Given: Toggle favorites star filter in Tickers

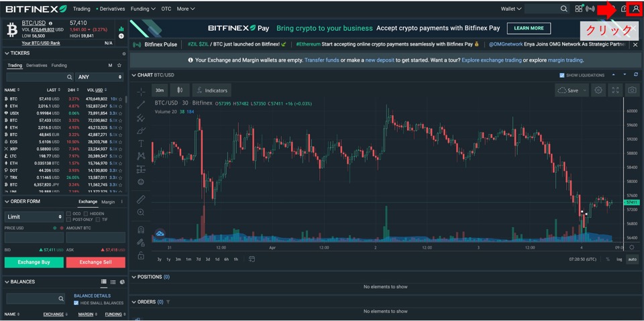Looking at the screenshot, I should pyautogui.click(x=119, y=65).
